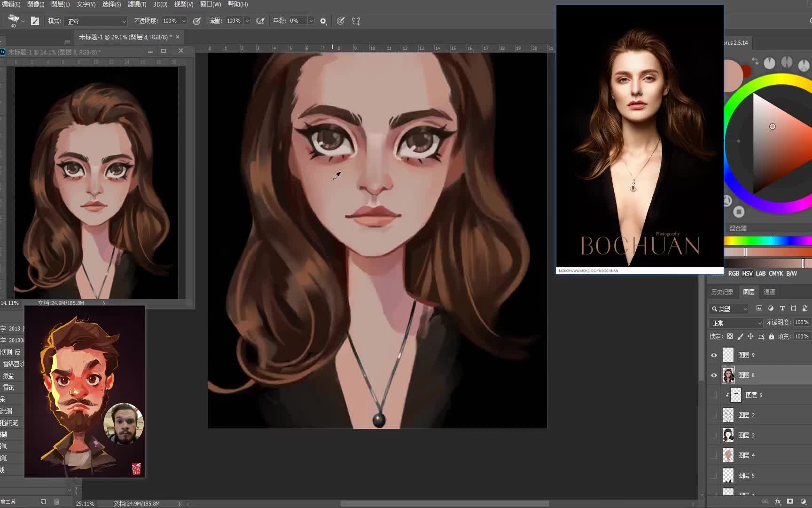Show hidden 图层 2
Image resolution: width=812 pixels, height=508 pixels.
pyautogui.click(x=714, y=415)
